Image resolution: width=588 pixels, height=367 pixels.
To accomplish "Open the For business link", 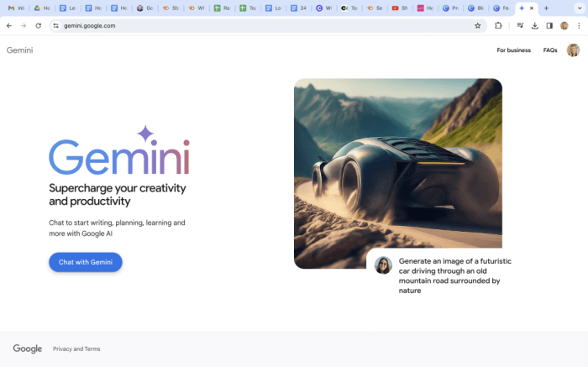I will click(x=513, y=50).
